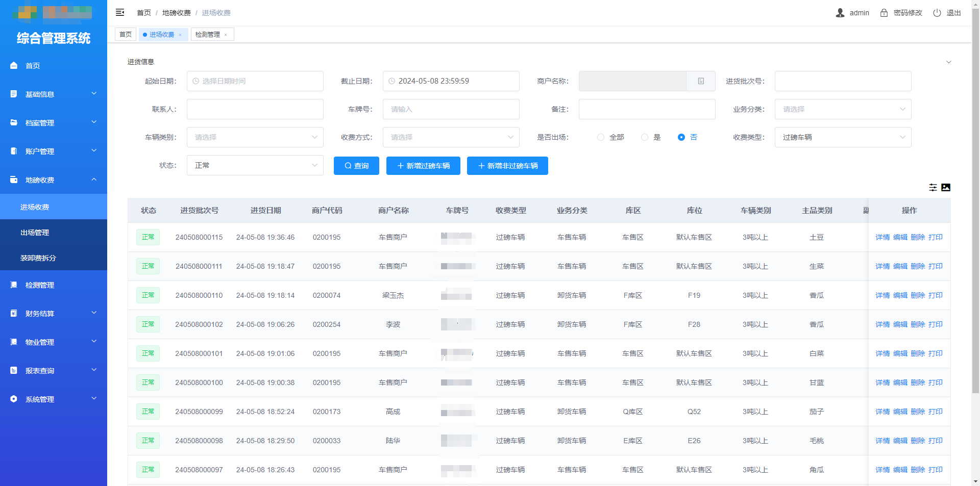Click the 地磅收费 sidebar icon
The height and width of the screenshot is (486, 980).
[x=14, y=180]
